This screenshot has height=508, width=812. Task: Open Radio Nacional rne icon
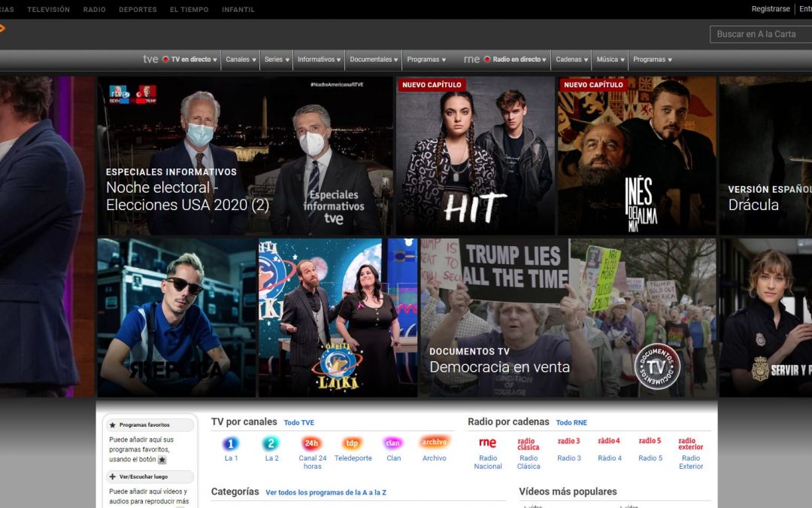tap(487, 443)
